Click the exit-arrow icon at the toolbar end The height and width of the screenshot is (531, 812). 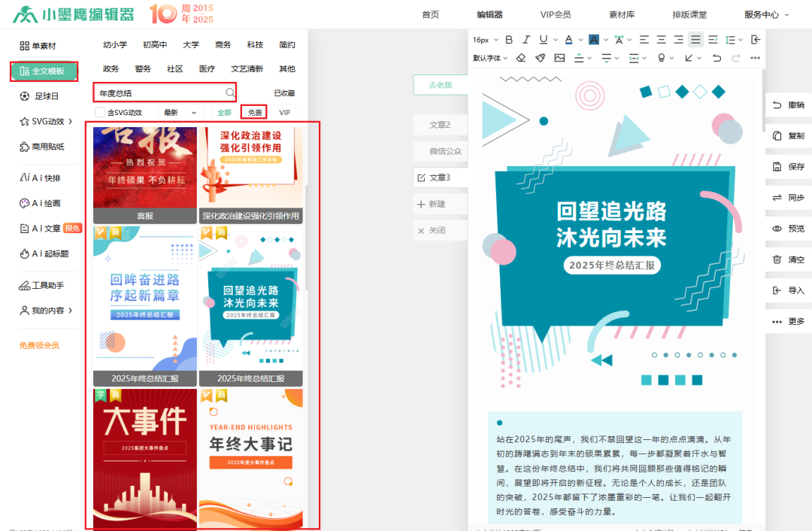756,39
